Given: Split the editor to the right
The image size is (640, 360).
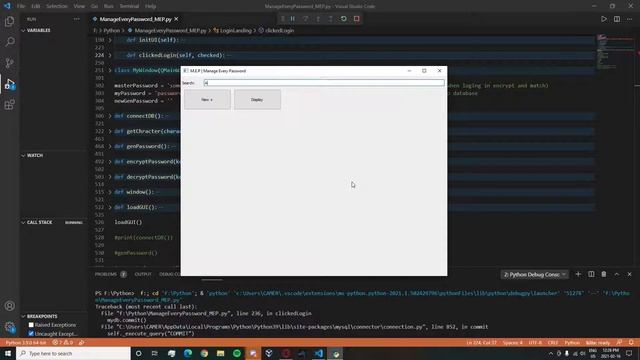Looking at the screenshot, I should [617, 19].
